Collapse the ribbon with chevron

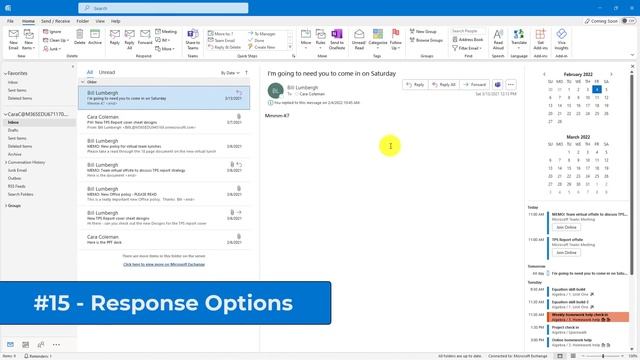[632, 55]
